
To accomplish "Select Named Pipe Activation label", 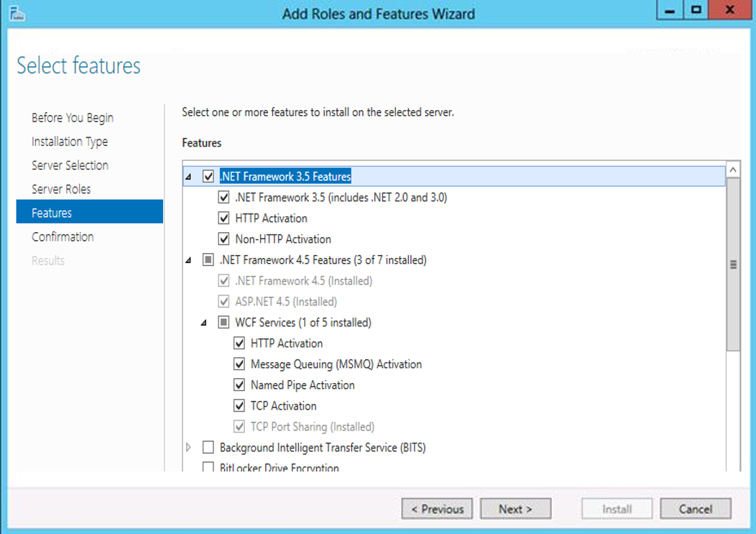I will (x=303, y=385).
